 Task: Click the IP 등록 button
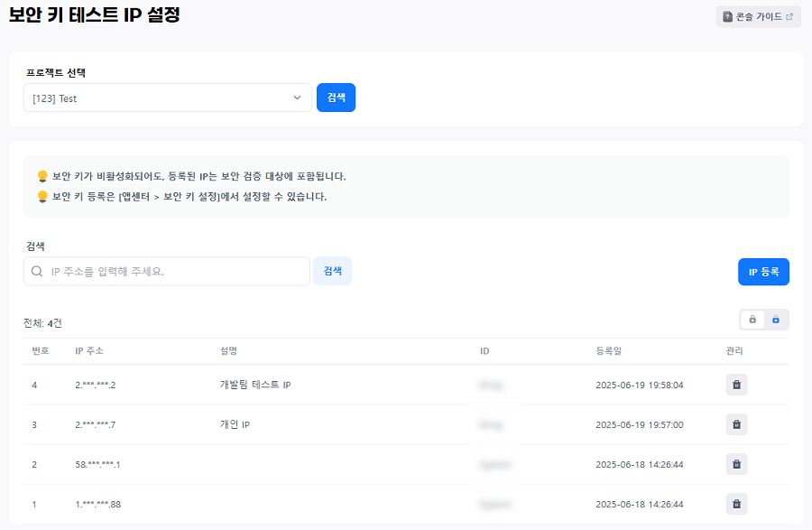pyautogui.click(x=763, y=272)
